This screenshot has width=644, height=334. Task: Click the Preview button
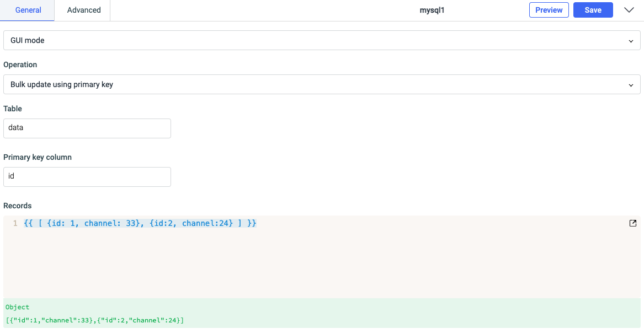[549, 10]
